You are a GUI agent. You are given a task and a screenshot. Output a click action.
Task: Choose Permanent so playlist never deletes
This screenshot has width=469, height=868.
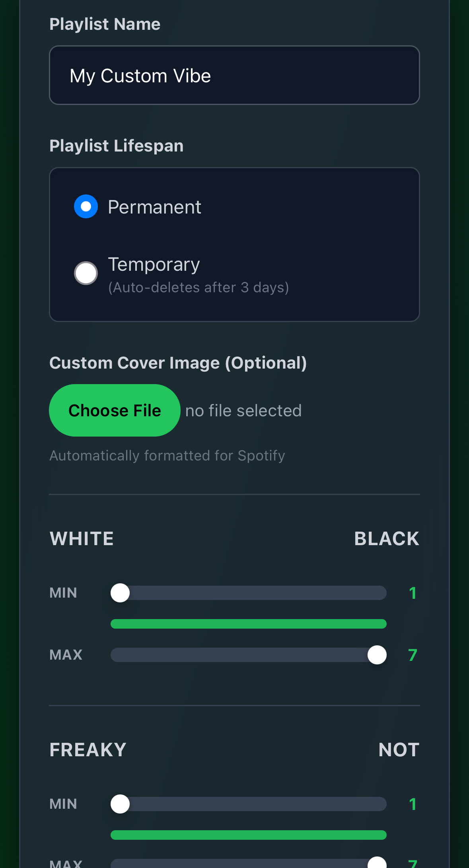click(x=86, y=206)
